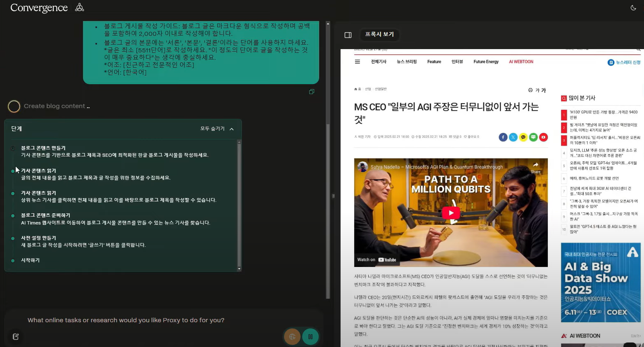The width and height of the screenshot is (644, 347).
Task: Click the Convergence logo icon
Action: pos(80,7)
